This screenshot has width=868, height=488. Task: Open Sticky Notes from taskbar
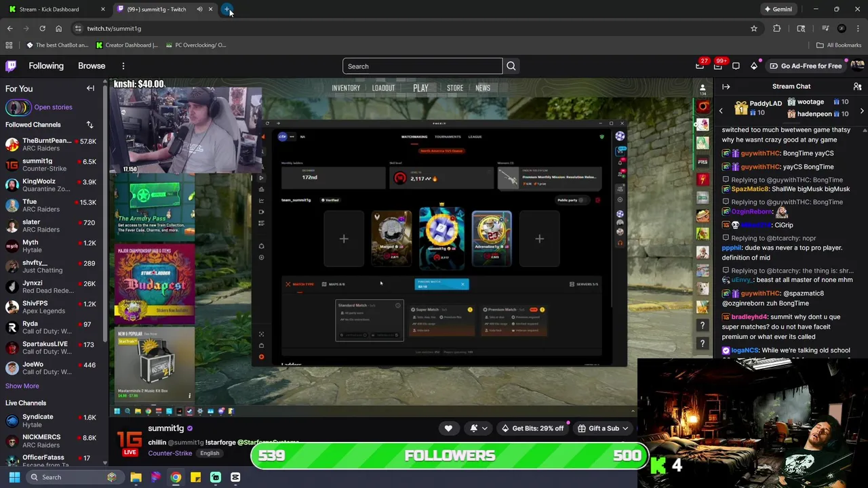tap(195, 477)
